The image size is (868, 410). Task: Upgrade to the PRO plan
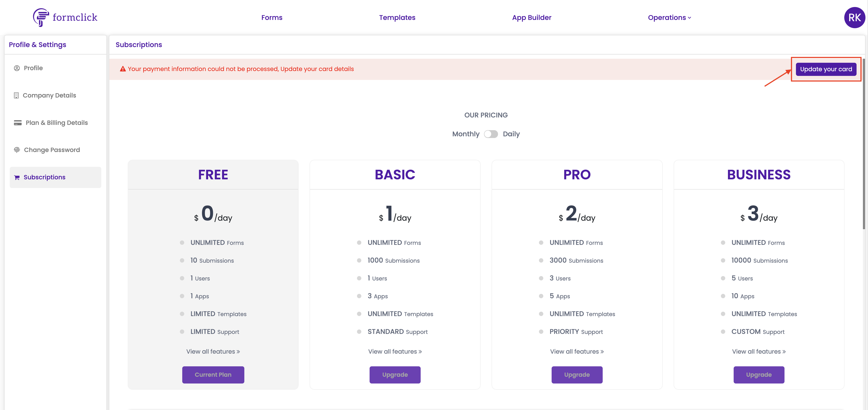coord(577,375)
